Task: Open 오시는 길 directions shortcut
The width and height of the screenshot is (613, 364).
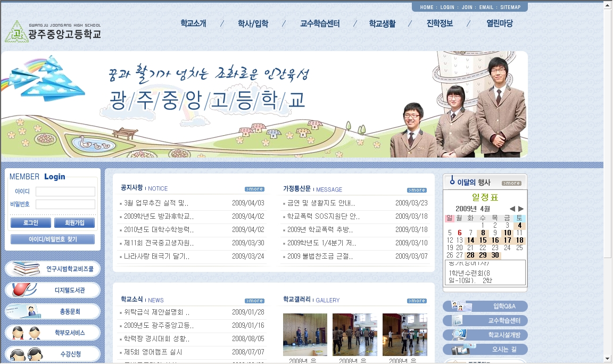Action: (x=485, y=350)
